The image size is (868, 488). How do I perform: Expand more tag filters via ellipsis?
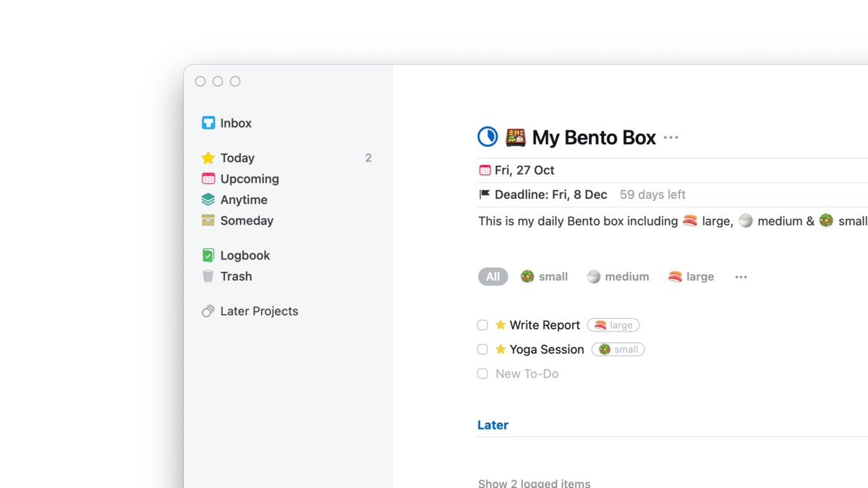tap(741, 277)
